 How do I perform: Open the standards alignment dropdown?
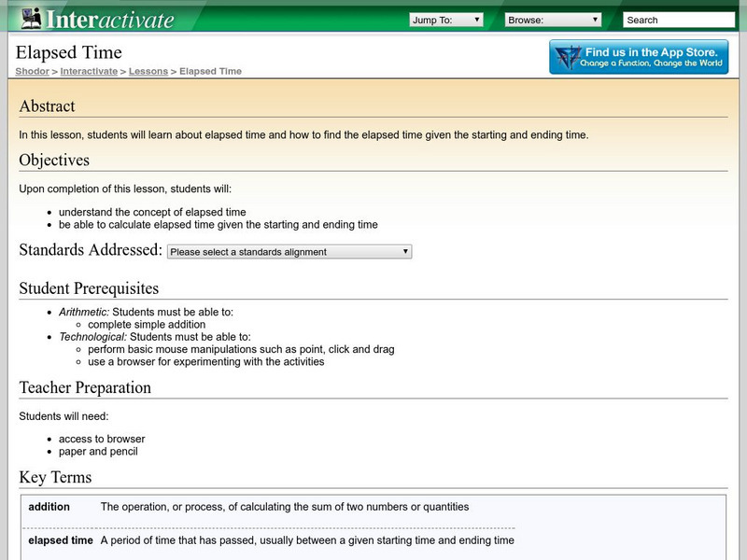tap(289, 251)
